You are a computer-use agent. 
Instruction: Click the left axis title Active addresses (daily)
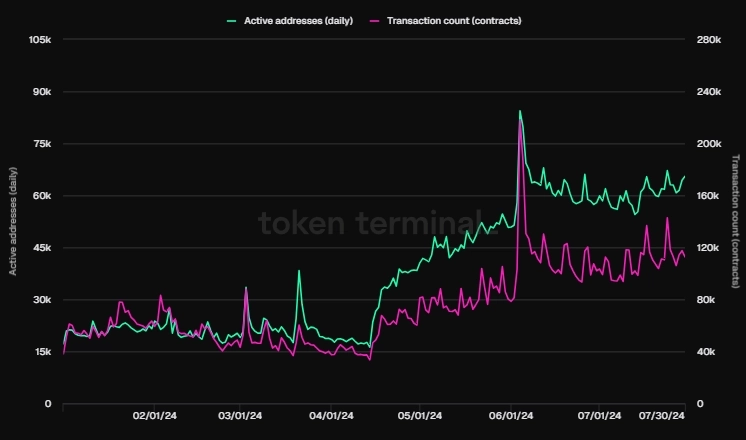click(x=12, y=222)
